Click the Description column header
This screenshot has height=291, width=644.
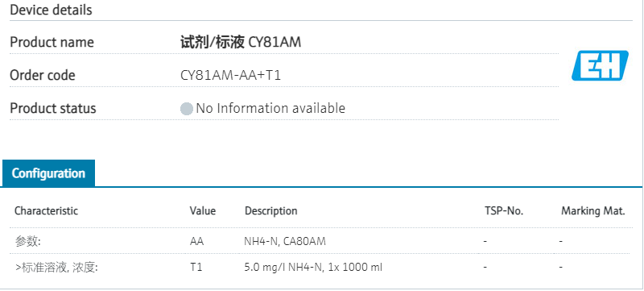[x=271, y=211]
